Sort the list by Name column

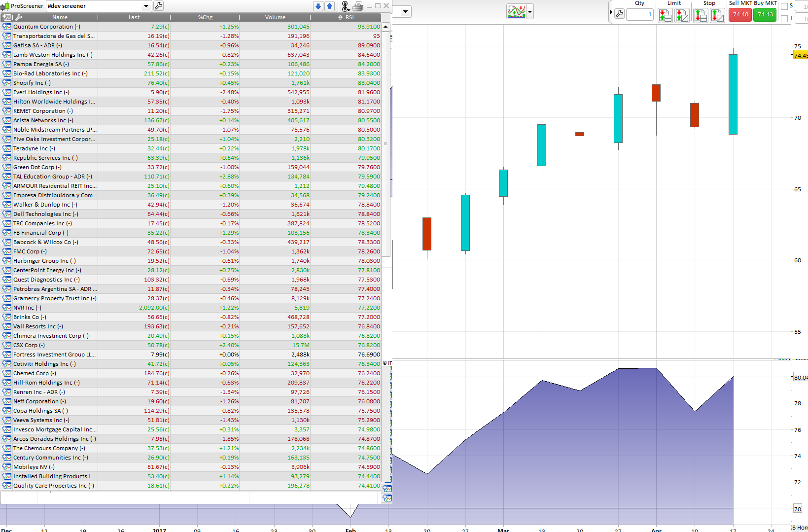60,17
